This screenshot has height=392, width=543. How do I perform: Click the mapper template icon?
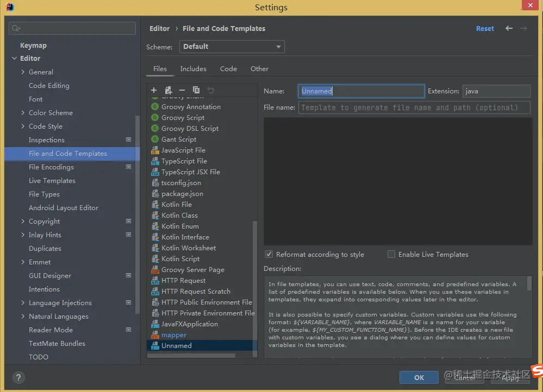coord(155,335)
